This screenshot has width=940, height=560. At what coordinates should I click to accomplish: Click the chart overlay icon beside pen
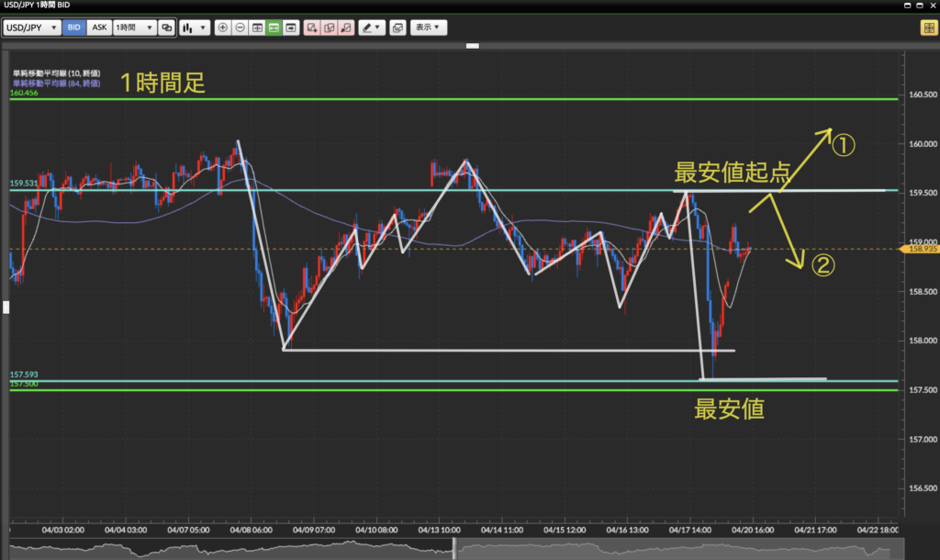tap(397, 28)
